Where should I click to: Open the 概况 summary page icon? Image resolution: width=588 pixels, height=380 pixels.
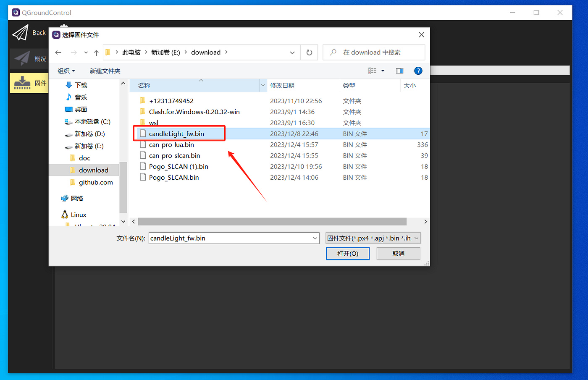point(22,59)
